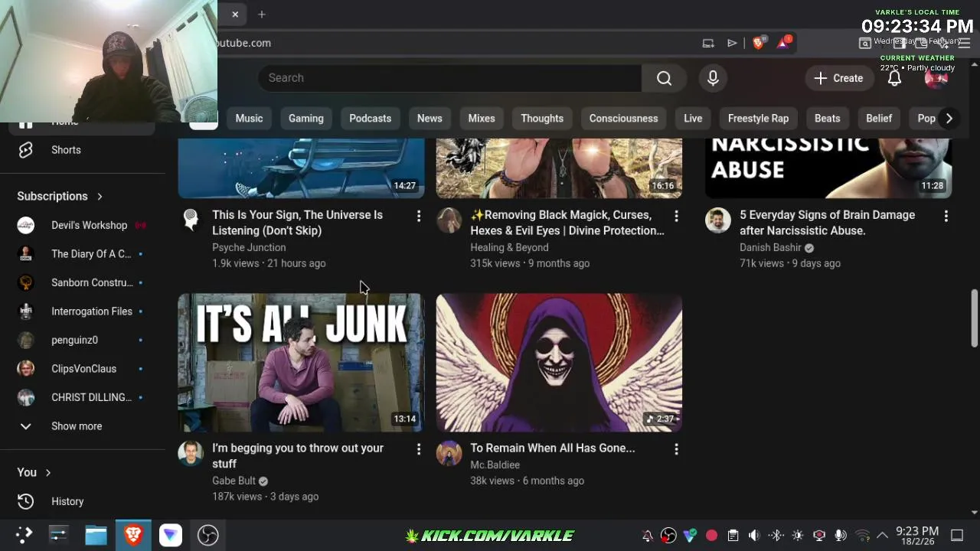Open the taskbar clock showing 9:23 PM
The width and height of the screenshot is (980, 551).
[x=917, y=536]
